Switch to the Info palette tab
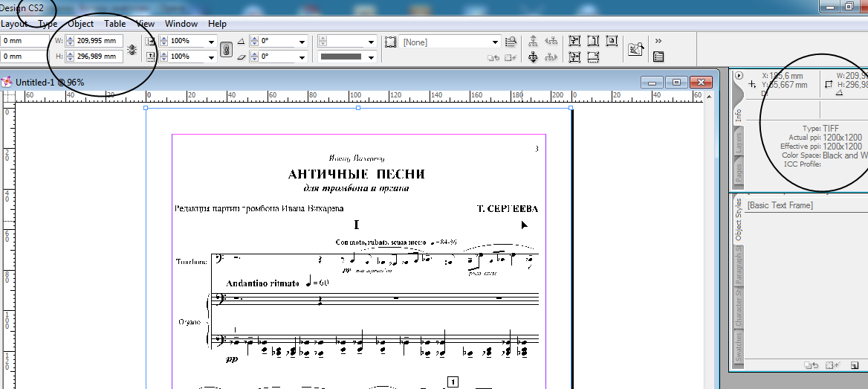Screen dimensions: 868x389 tap(738, 115)
